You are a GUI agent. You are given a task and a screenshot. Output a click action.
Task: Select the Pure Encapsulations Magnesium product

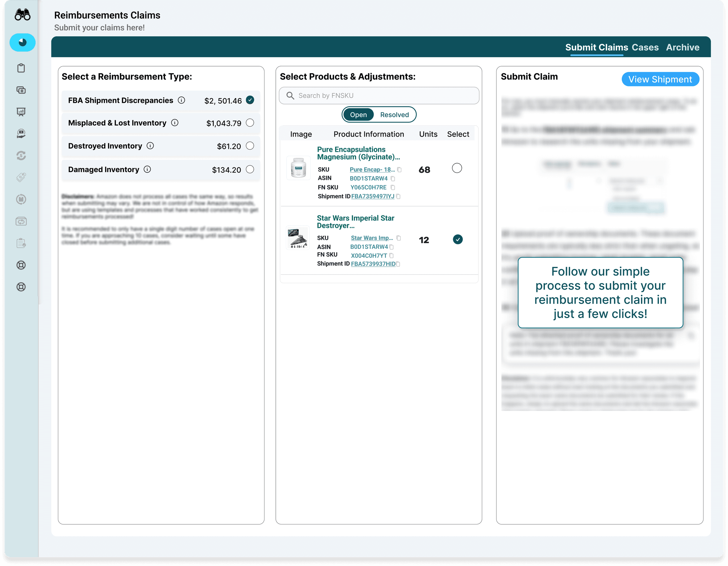(x=457, y=168)
